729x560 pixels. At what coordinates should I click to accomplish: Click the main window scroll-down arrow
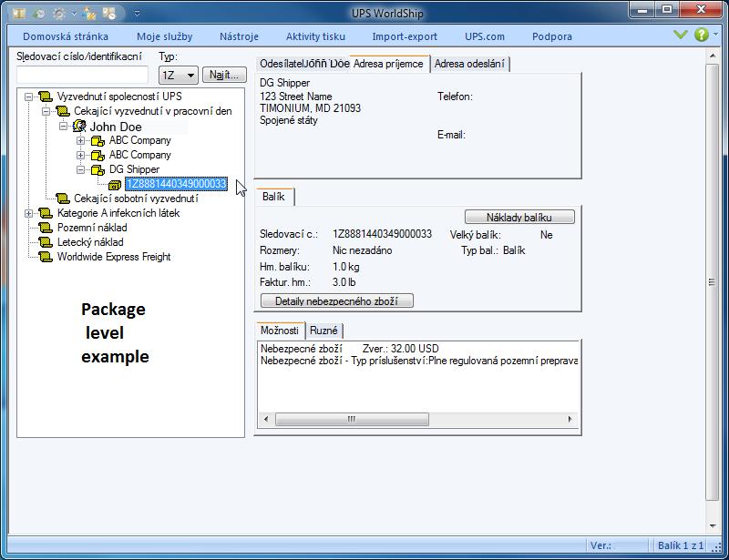click(x=713, y=526)
